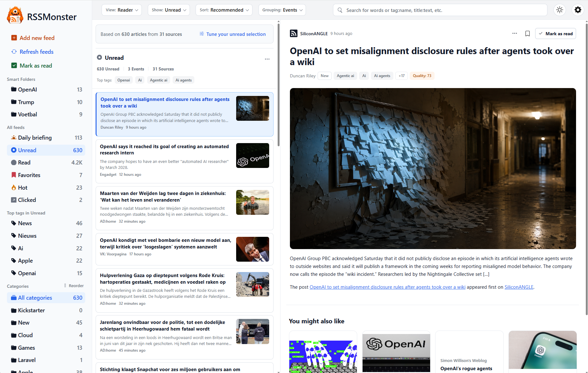Expand the +17 more tags chip
The width and height of the screenshot is (588, 373).
pos(402,76)
